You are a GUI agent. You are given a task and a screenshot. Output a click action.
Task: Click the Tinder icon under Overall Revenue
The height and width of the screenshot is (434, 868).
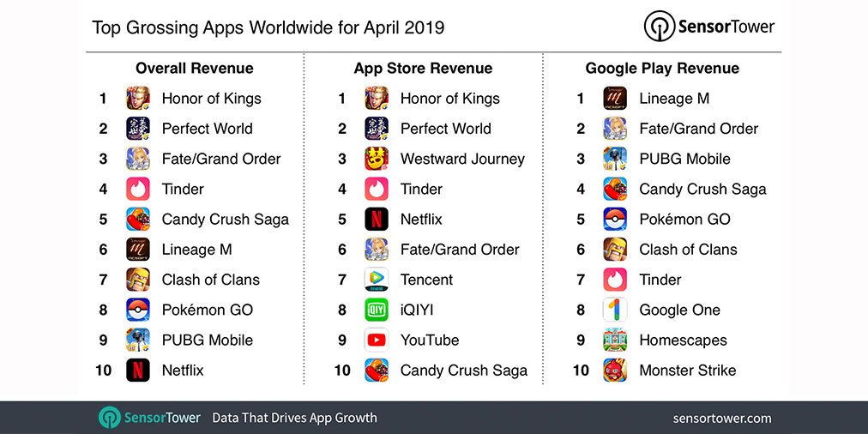(x=138, y=190)
